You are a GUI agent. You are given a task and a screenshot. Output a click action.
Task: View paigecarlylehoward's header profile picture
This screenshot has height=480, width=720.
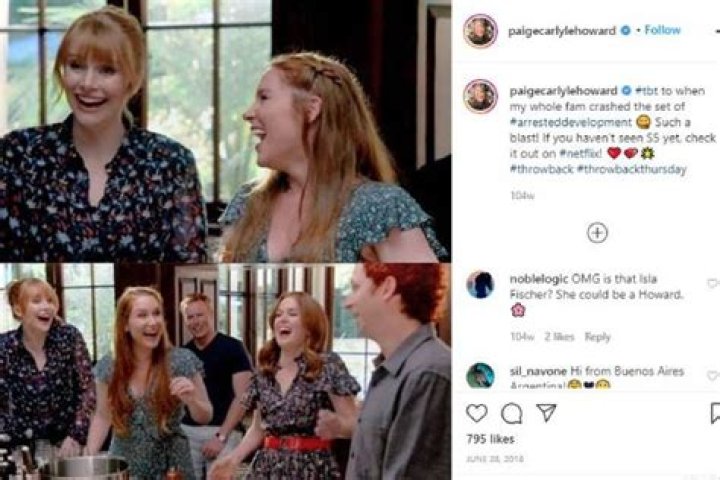click(480, 31)
